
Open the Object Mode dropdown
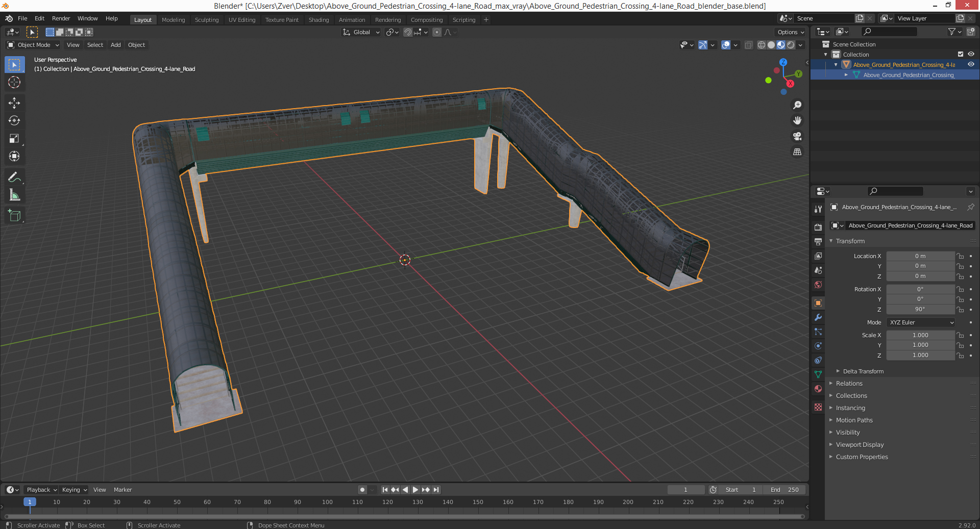click(x=33, y=45)
